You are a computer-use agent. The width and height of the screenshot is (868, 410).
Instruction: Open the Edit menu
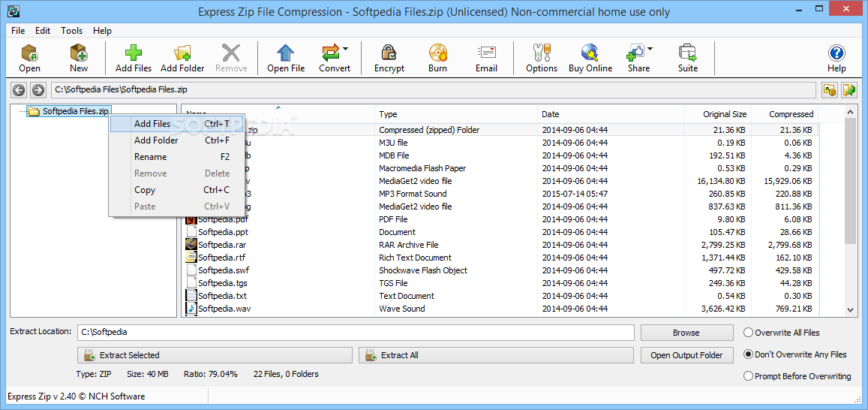pos(43,31)
